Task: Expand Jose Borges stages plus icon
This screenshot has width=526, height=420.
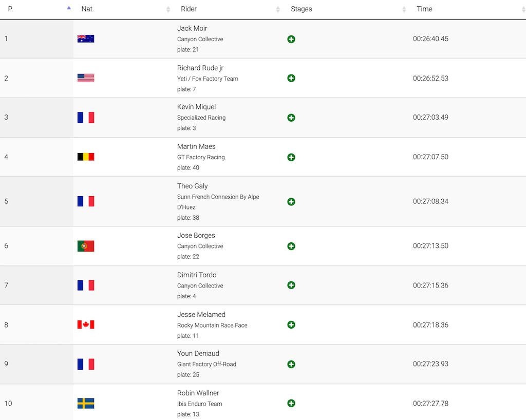Action: click(291, 246)
